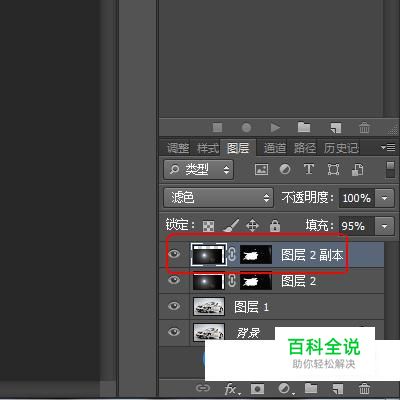The width and height of the screenshot is (400, 400).
Task: Click the 填充 95% value field
Action: pos(357,226)
